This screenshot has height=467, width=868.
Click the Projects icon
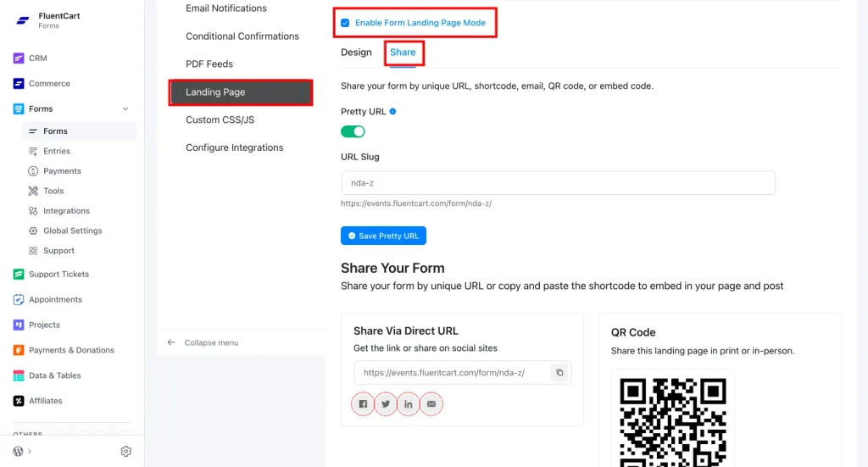[x=19, y=325]
